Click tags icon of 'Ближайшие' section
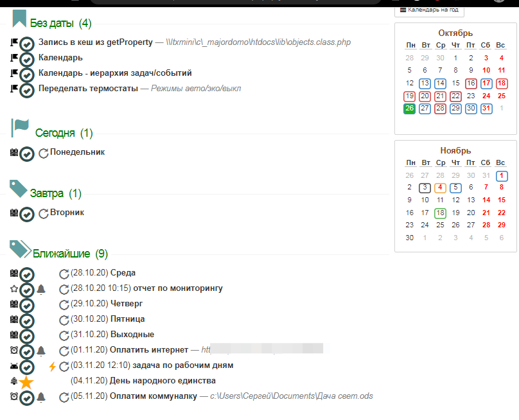 pyautogui.click(x=21, y=249)
